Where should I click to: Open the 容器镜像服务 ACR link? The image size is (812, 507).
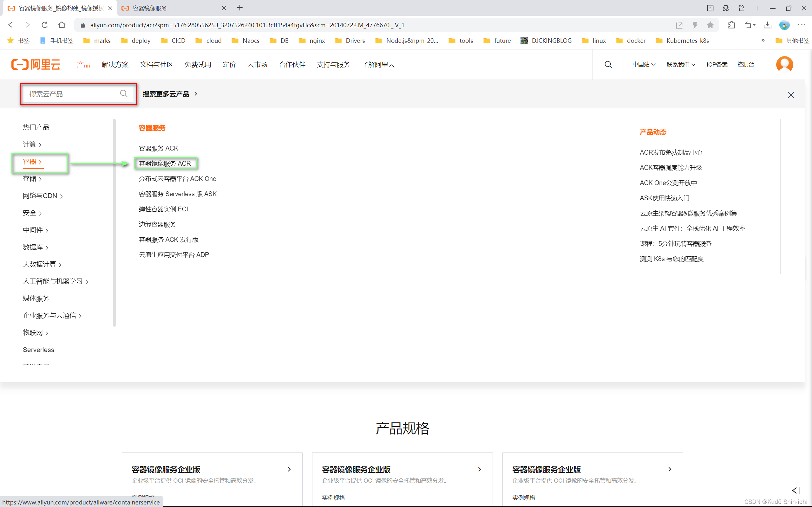(x=165, y=163)
